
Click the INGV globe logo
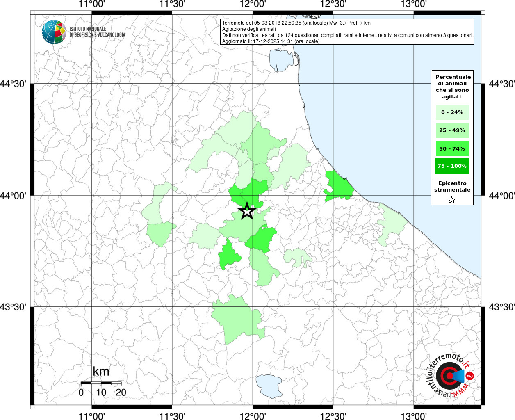pos(54,32)
